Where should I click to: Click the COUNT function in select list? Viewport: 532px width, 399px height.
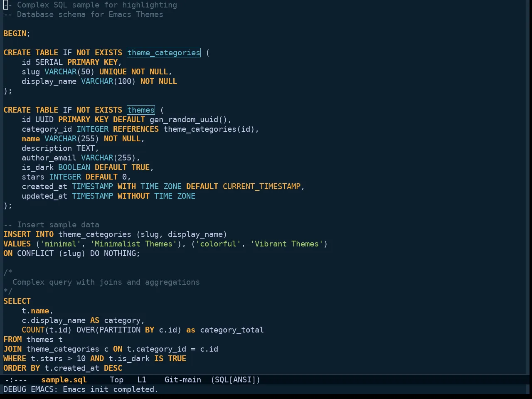[33, 330]
